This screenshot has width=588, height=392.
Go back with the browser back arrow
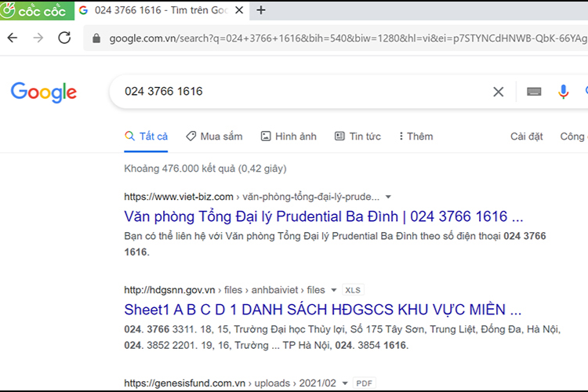click(x=13, y=38)
